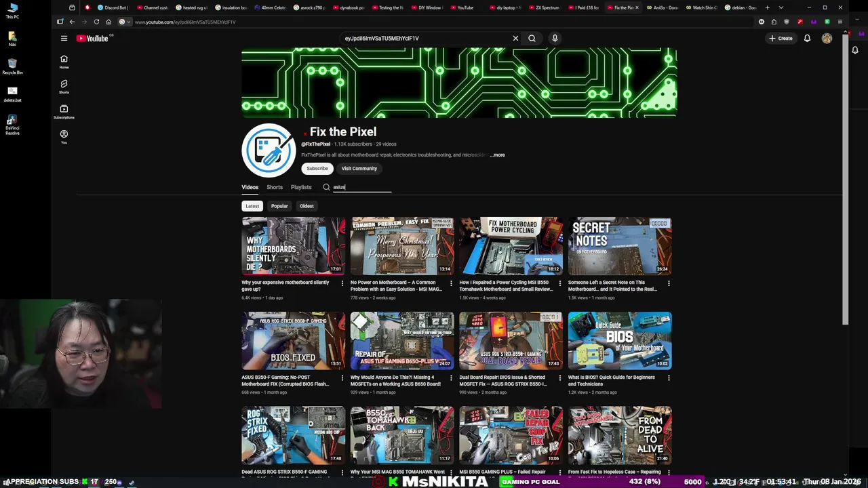The width and height of the screenshot is (868, 488).
Task: Open This PC desktop icon
Action: pos(12,11)
